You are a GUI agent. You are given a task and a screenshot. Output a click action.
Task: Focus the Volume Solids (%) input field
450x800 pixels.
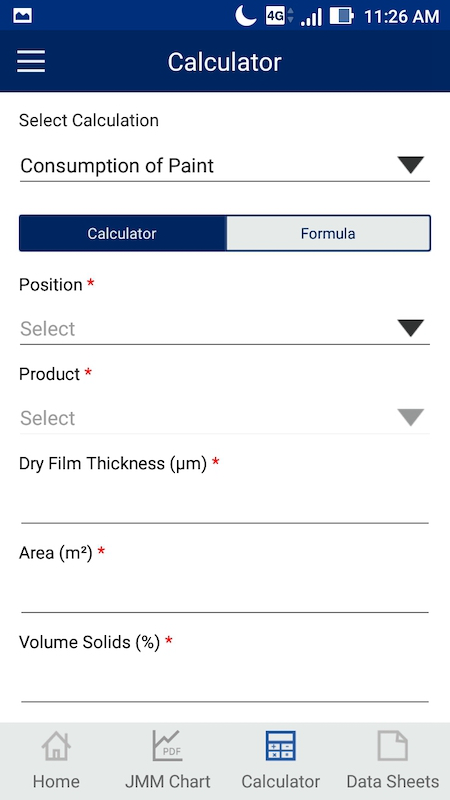(x=225, y=681)
